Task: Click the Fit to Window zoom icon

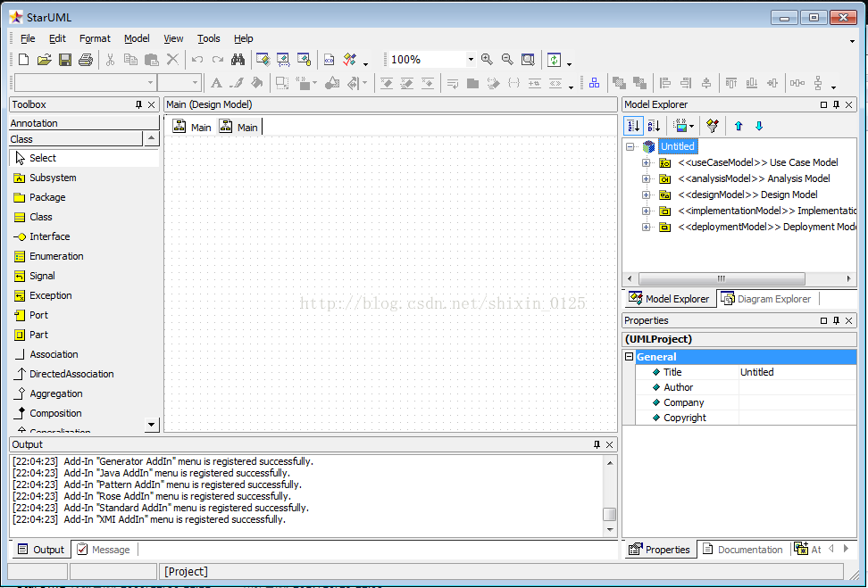Action: [x=528, y=59]
